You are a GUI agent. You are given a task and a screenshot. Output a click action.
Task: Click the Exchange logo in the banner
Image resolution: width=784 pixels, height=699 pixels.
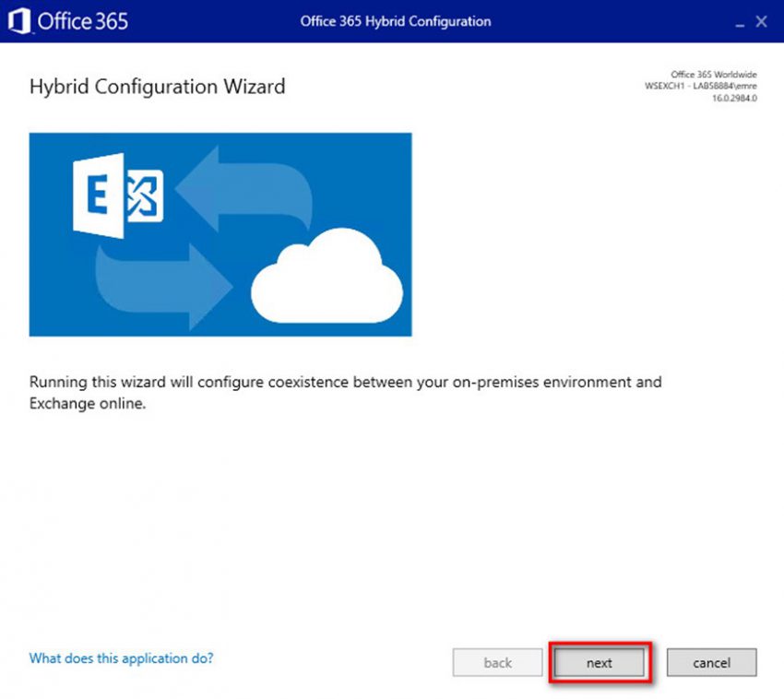[117, 195]
